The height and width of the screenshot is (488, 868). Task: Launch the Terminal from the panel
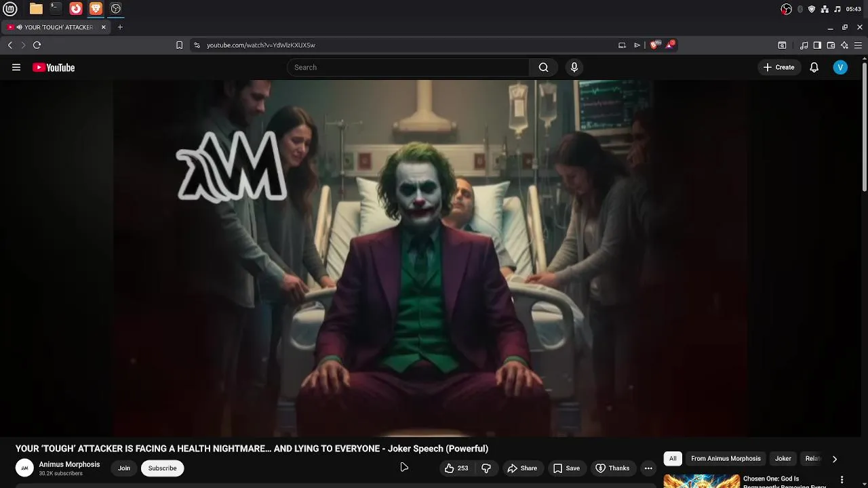point(56,9)
